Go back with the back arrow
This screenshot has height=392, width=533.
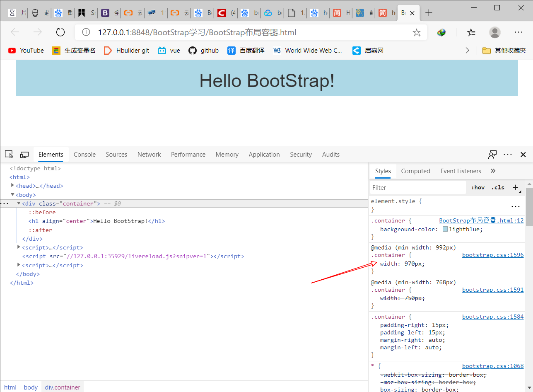click(15, 32)
